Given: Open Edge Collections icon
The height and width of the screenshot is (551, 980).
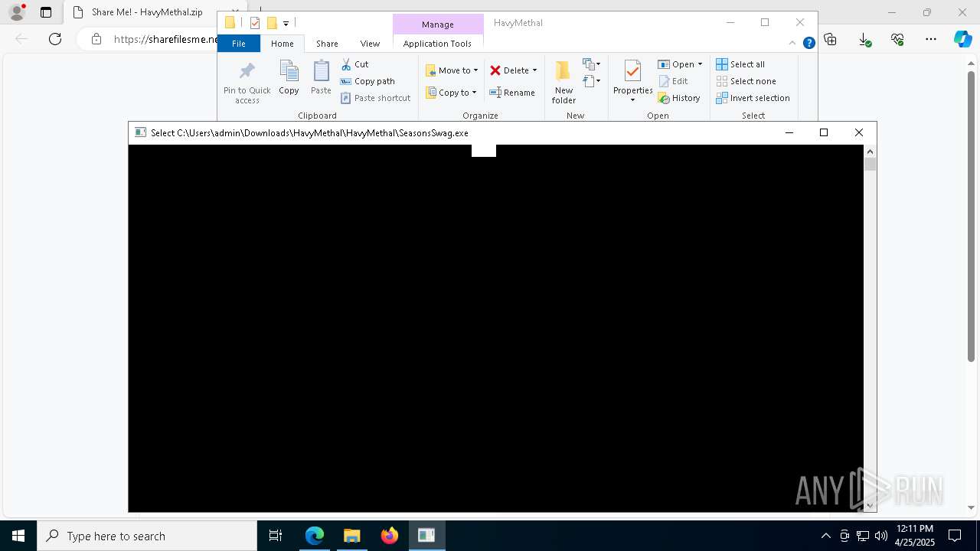Looking at the screenshot, I should [831, 39].
